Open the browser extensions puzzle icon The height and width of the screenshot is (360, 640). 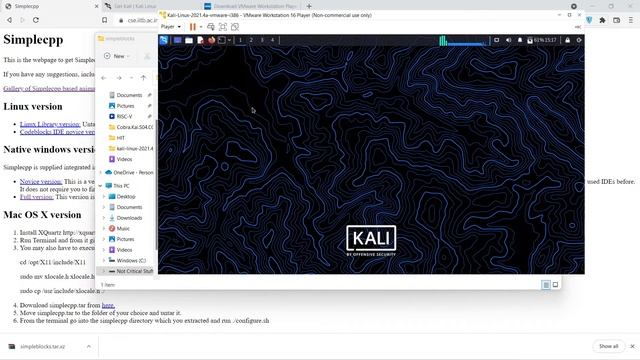pyautogui.click(x=602, y=20)
